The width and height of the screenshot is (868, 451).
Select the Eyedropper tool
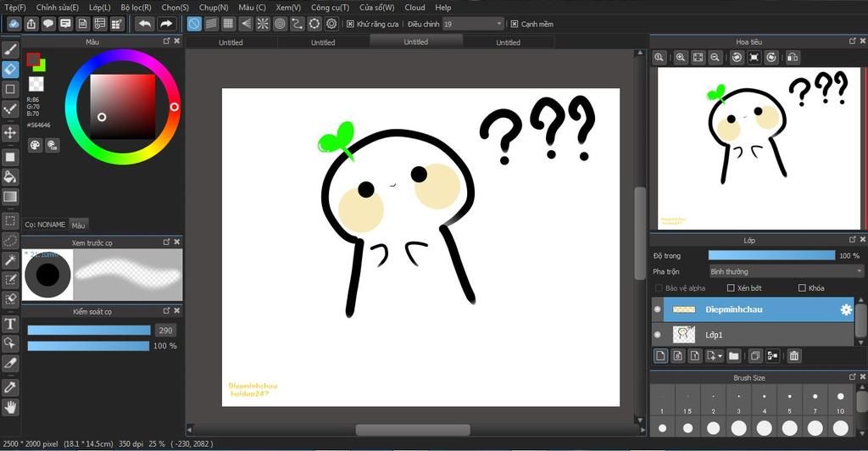pos(10,387)
